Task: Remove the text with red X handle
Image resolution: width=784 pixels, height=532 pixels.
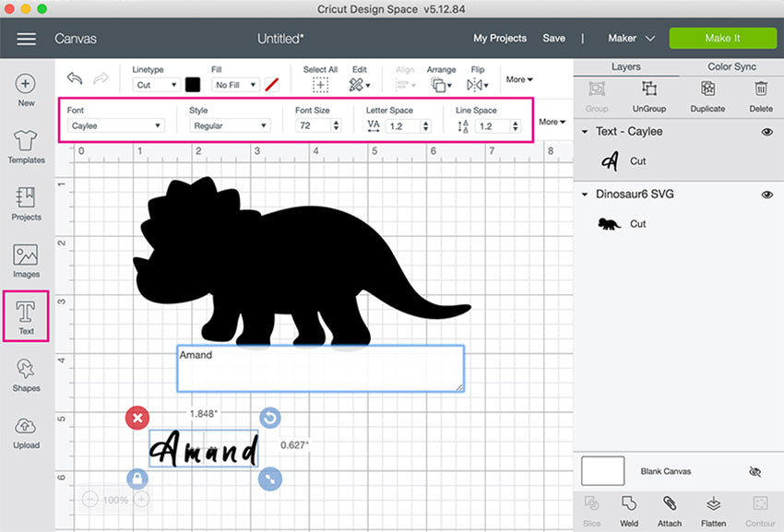Action: (x=137, y=418)
